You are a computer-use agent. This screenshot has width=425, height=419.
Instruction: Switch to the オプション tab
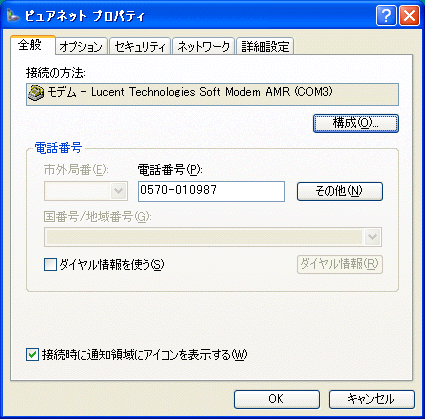coord(81,46)
